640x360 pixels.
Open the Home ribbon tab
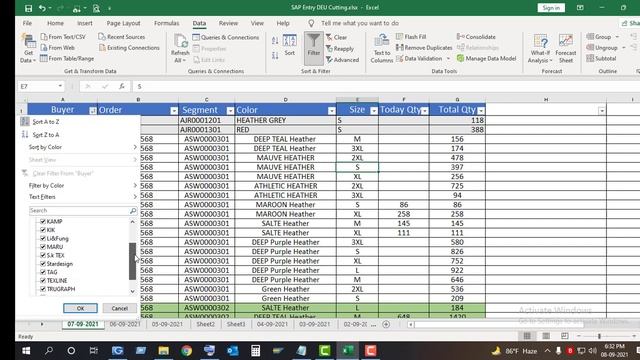pos(55,23)
